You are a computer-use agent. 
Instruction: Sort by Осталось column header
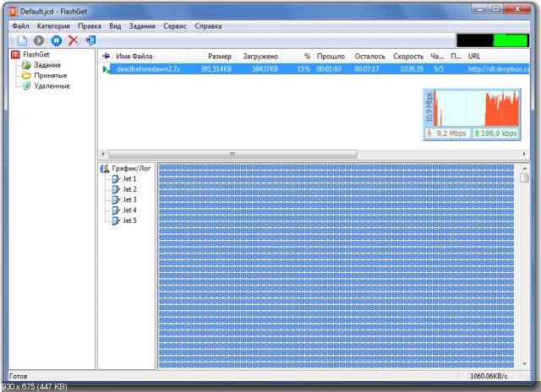[x=369, y=57]
